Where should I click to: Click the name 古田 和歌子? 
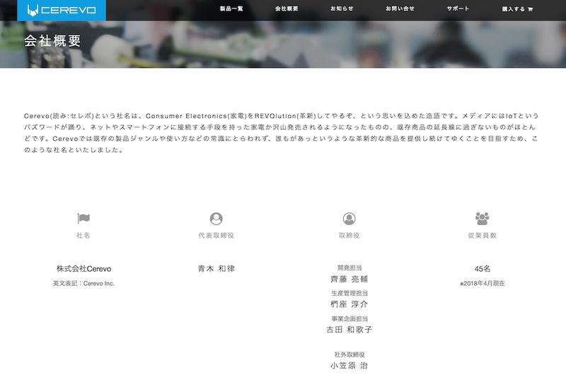pyautogui.click(x=349, y=330)
